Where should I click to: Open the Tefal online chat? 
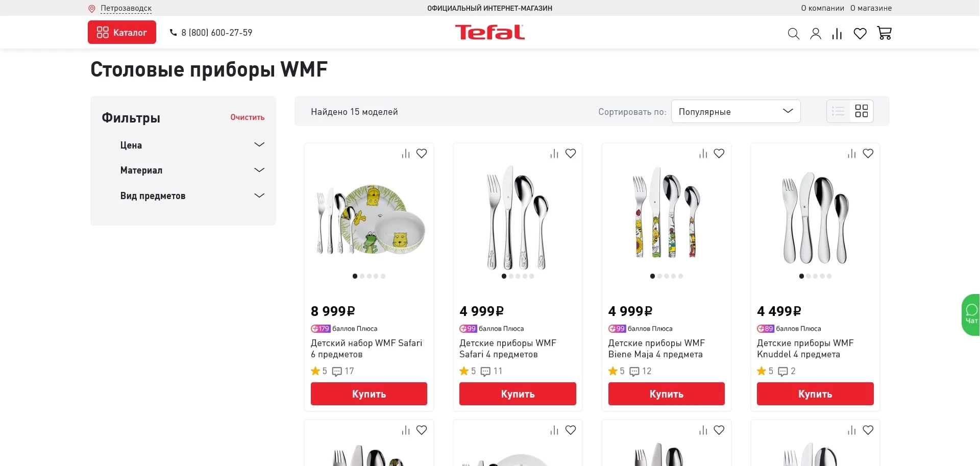(971, 314)
